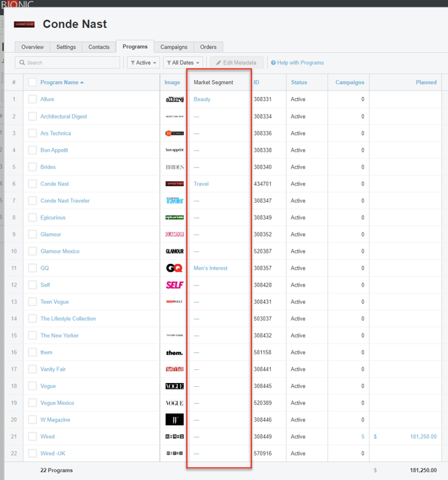Click the Conde Nast logo icon in header
Viewport: 448px width, 480px height.
[24, 25]
